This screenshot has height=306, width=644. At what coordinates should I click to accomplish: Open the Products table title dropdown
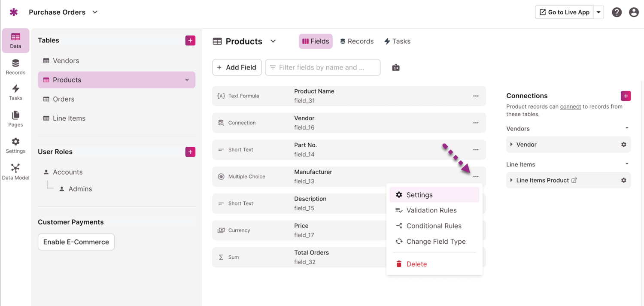(273, 41)
